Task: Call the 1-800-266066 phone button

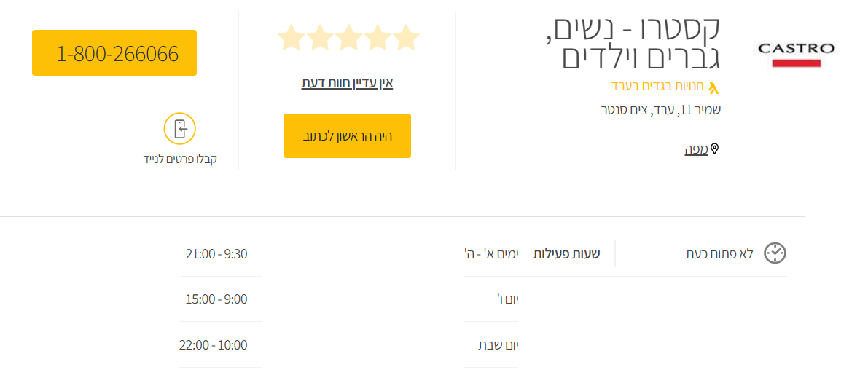Action: coord(114,53)
